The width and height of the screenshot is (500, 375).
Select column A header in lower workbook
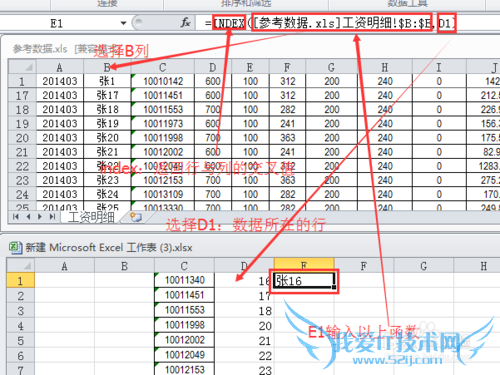click(x=64, y=266)
